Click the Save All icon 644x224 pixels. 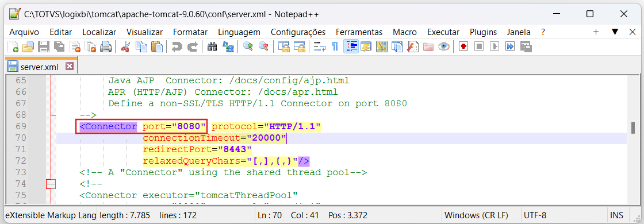(x=59, y=47)
